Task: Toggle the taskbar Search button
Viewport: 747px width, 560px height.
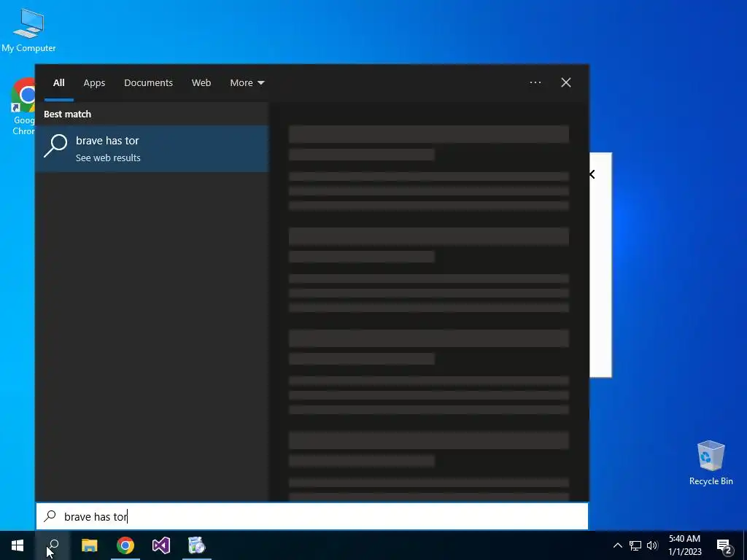Action: (x=53, y=545)
